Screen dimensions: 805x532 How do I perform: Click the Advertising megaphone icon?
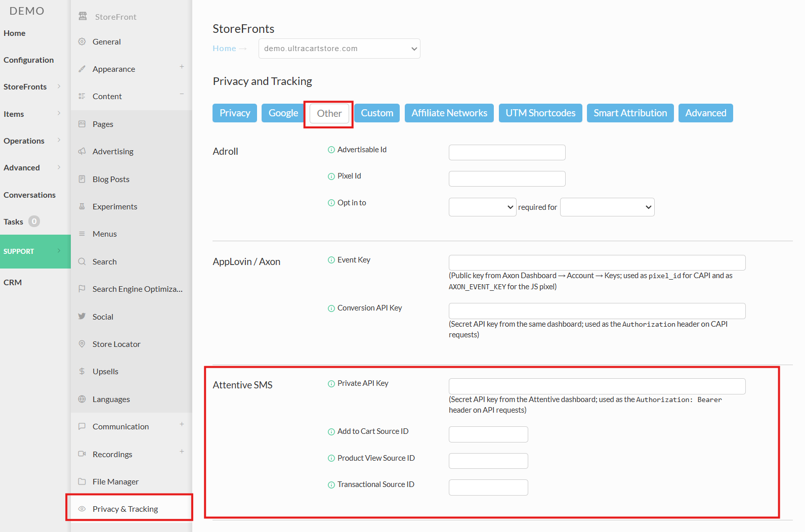[x=82, y=151]
